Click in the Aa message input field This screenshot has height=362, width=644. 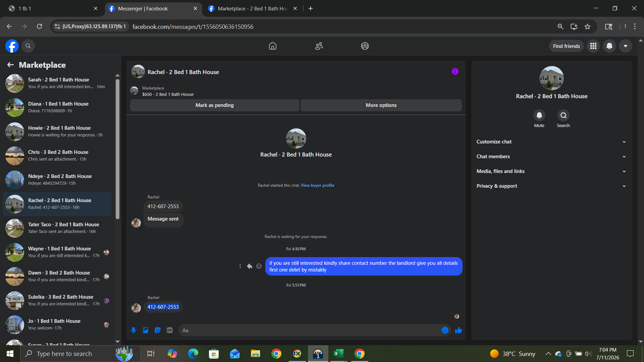pyautogui.click(x=310, y=330)
